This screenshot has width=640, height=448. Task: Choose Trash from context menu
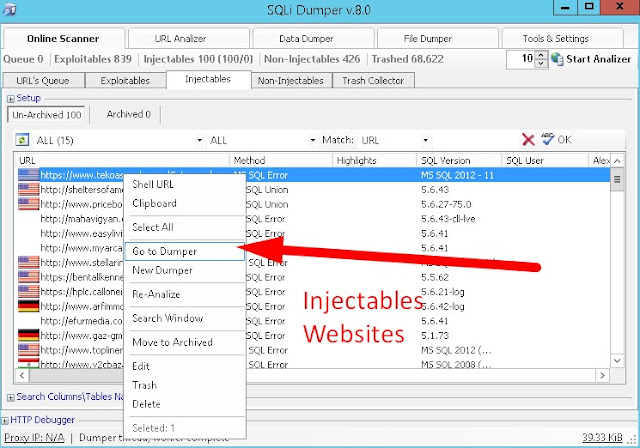tap(184, 385)
